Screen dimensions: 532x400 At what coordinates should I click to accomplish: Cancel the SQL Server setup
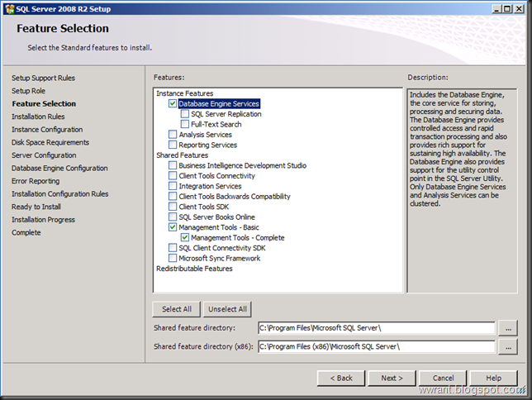443,378
